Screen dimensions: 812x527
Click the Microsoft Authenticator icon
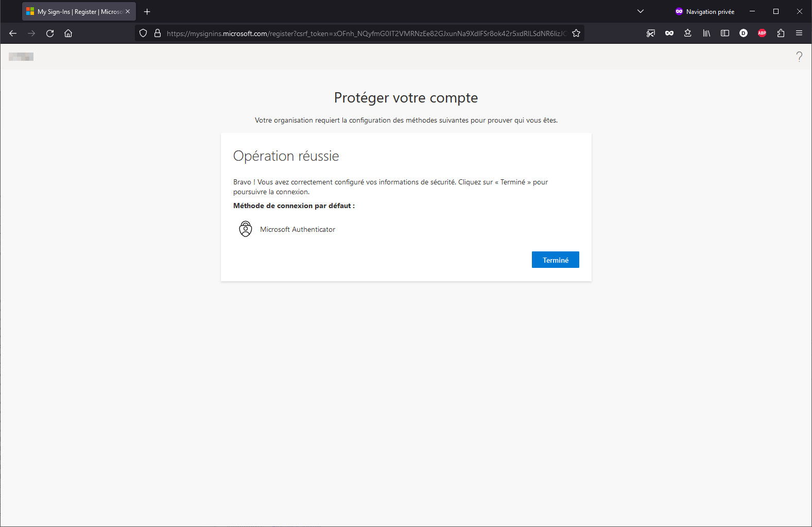[x=246, y=229]
